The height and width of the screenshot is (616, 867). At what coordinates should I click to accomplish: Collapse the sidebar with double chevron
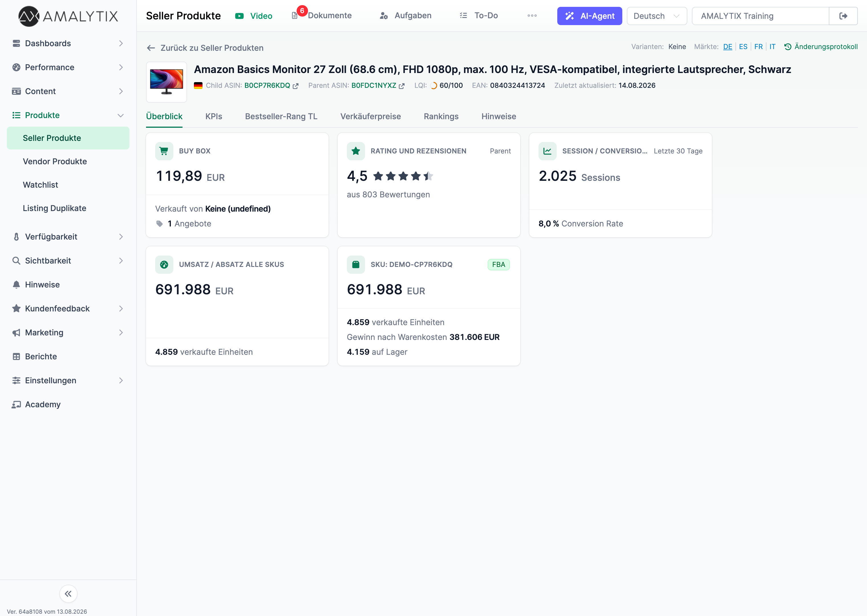[x=68, y=594]
